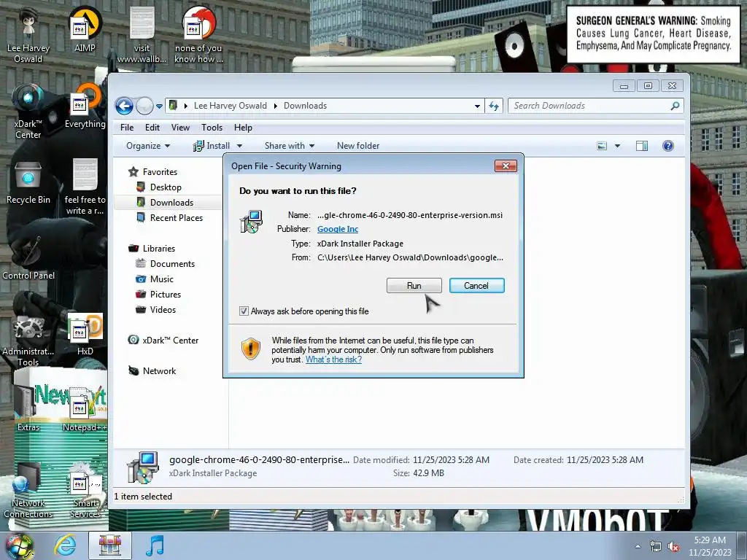Launch Internet Explorer from the taskbar

[65, 545]
